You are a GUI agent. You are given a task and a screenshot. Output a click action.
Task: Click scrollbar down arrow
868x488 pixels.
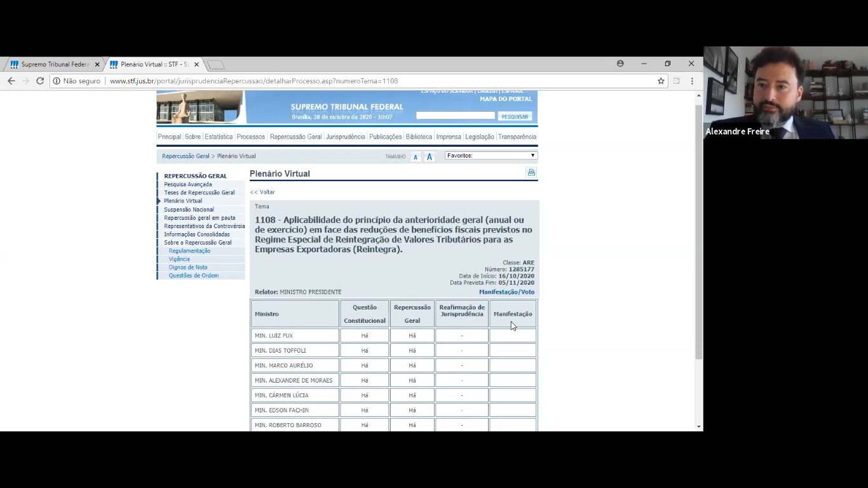click(x=699, y=427)
